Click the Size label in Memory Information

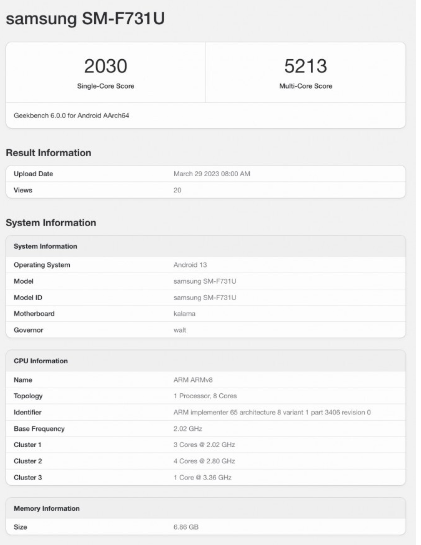tap(20, 527)
